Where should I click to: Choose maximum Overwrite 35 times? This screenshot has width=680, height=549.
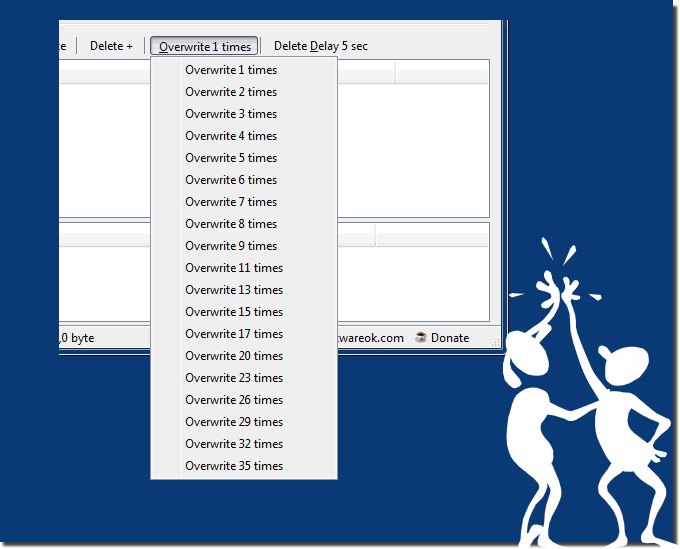(x=244, y=466)
